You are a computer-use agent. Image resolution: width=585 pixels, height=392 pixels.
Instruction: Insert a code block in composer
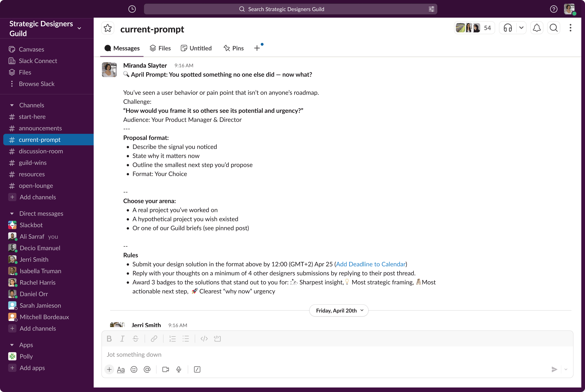pyautogui.click(x=217, y=338)
